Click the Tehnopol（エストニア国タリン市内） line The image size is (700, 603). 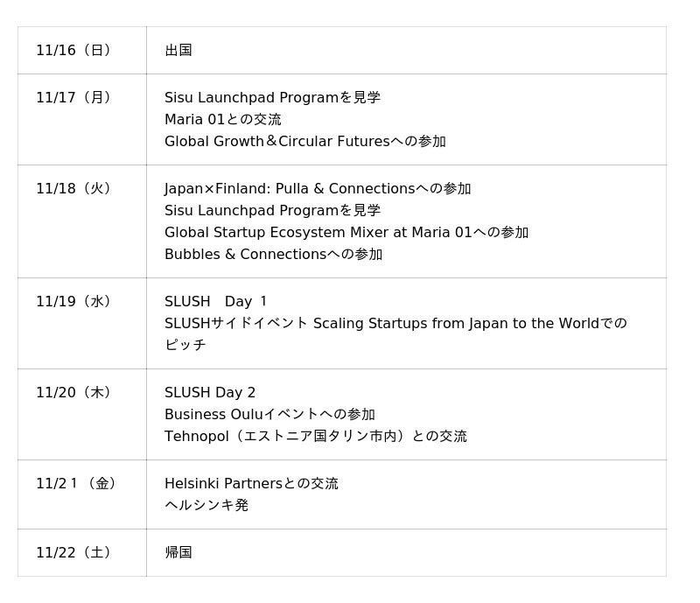315,437
